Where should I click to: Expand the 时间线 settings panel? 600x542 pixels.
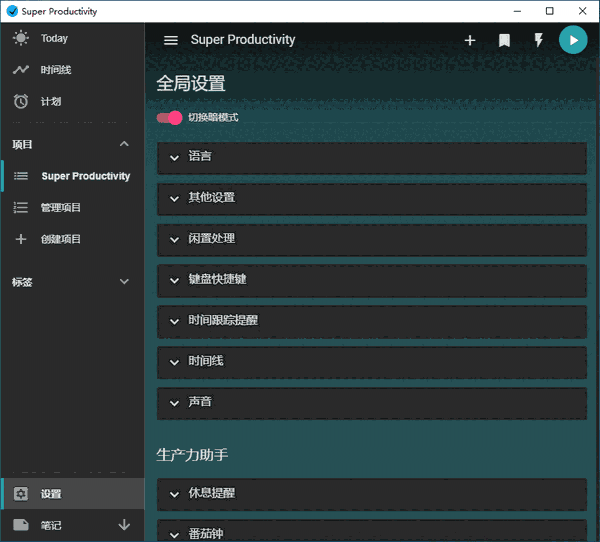point(372,363)
